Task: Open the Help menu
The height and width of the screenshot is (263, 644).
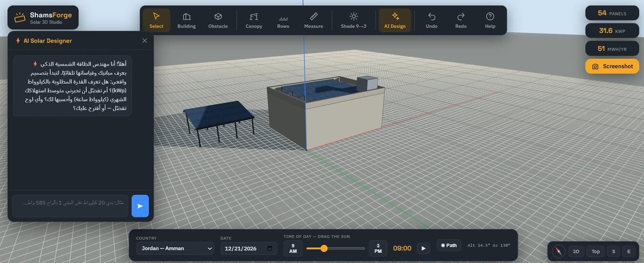Action: [490, 20]
